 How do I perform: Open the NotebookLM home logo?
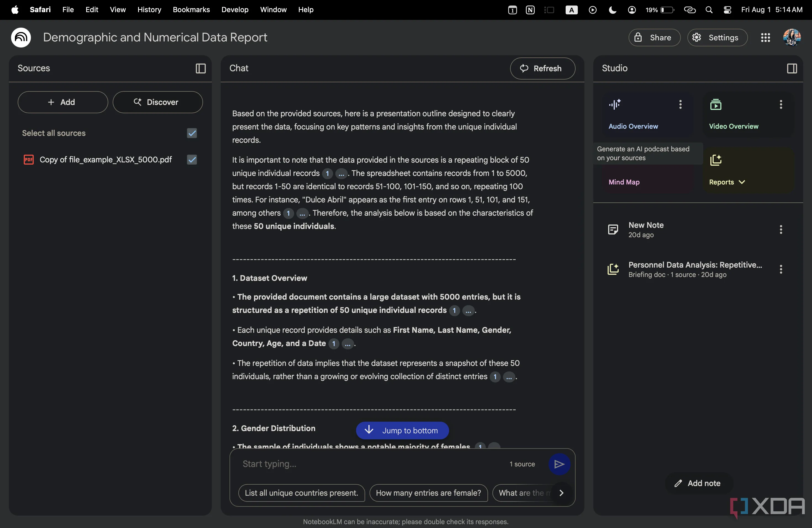click(x=21, y=38)
